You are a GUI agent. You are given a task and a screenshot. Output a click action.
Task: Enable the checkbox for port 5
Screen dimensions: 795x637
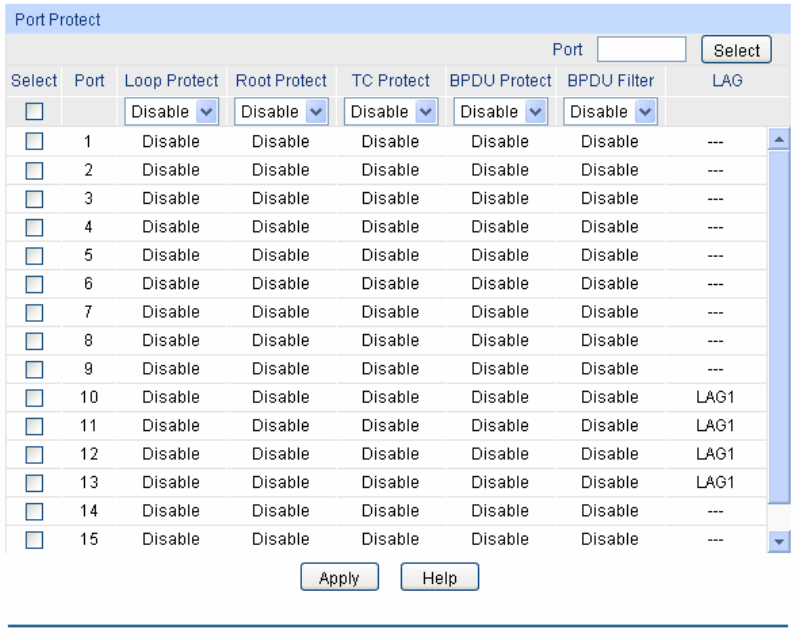coord(34,256)
